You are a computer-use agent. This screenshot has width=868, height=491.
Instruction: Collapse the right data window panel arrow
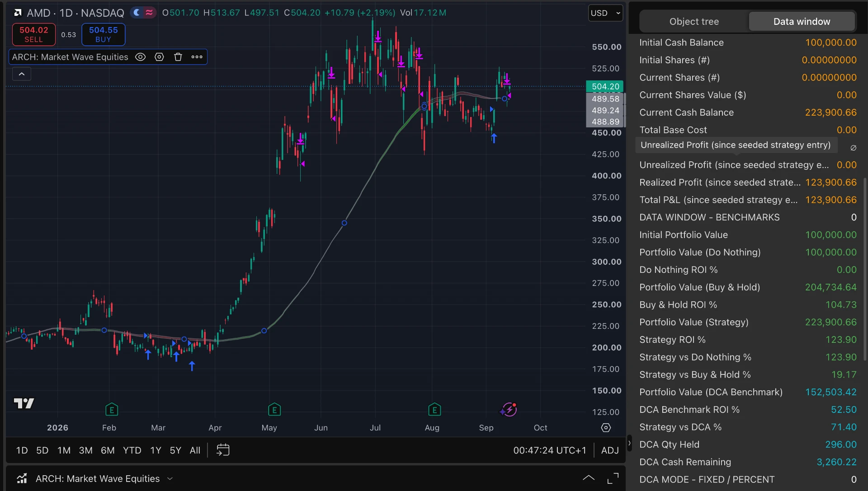point(629,443)
